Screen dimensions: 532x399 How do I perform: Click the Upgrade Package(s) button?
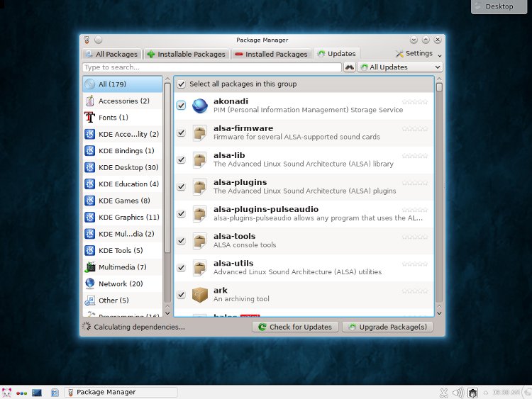[x=388, y=327]
